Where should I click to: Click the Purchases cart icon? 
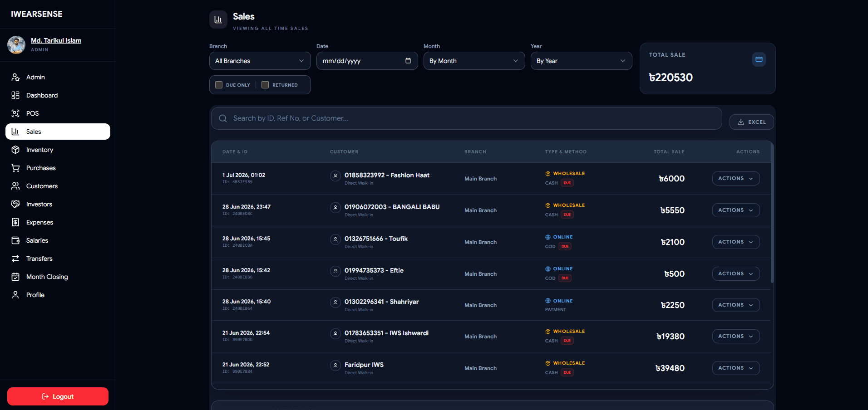click(15, 168)
